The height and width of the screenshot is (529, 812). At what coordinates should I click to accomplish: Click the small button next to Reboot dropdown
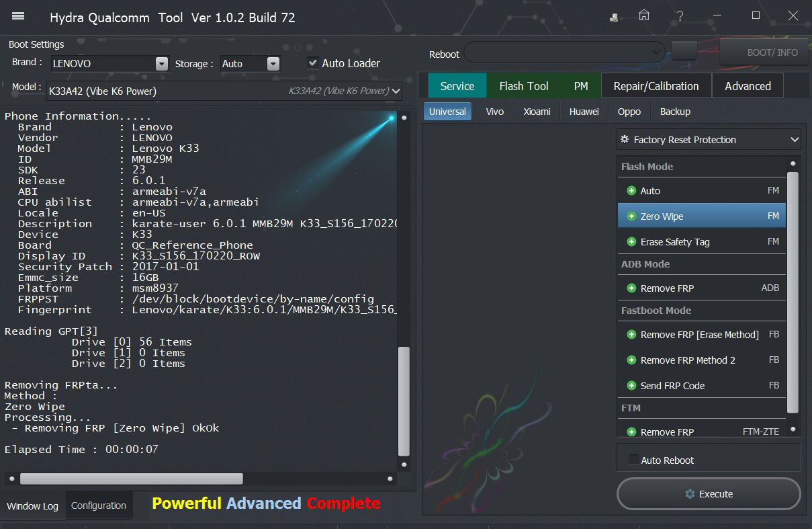pos(684,51)
